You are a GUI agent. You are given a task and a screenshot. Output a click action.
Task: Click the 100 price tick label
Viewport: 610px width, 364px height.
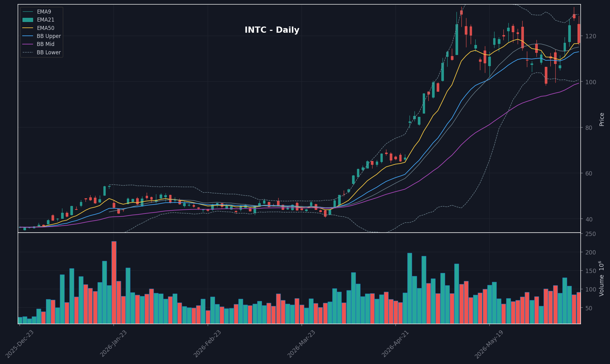tap(591, 82)
